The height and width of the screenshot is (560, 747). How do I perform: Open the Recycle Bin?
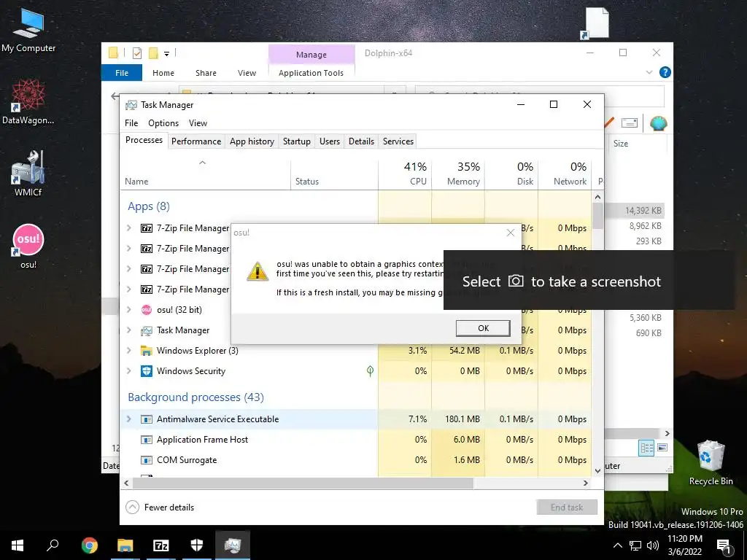711,462
